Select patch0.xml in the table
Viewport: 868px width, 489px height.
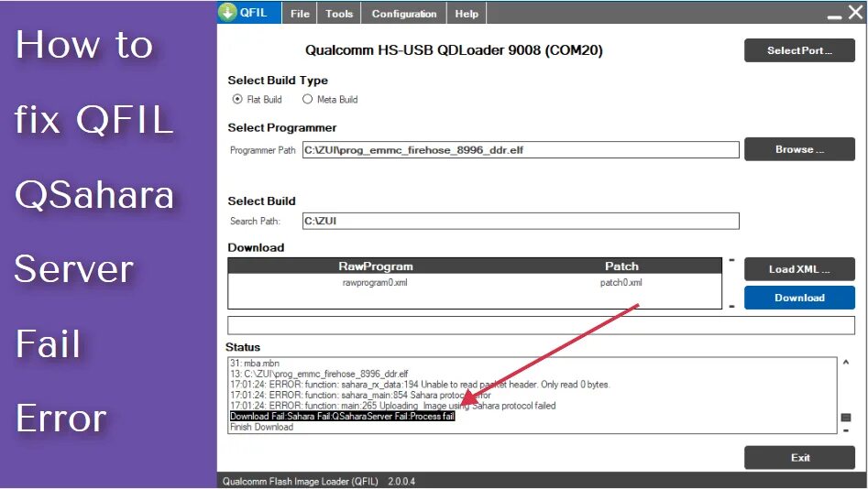click(x=621, y=283)
